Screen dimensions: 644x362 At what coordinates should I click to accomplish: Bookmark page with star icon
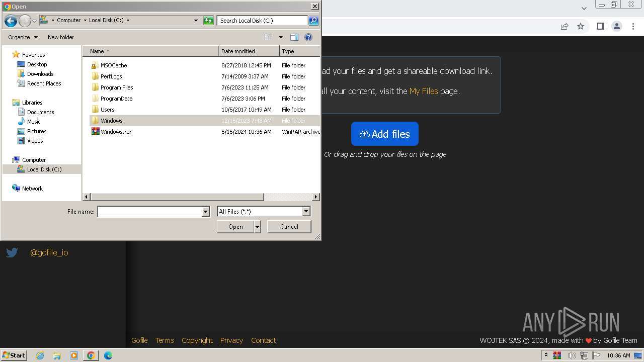(581, 26)
